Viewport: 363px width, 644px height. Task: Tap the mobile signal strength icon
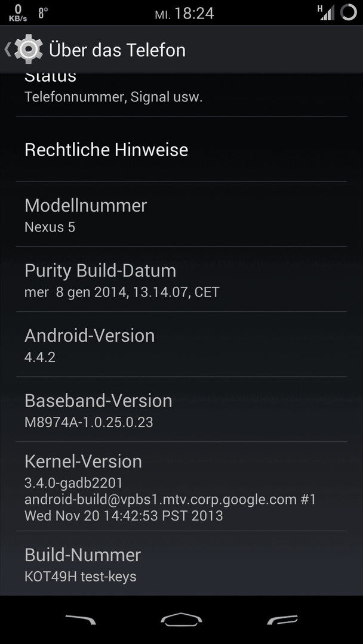[326, 13]
